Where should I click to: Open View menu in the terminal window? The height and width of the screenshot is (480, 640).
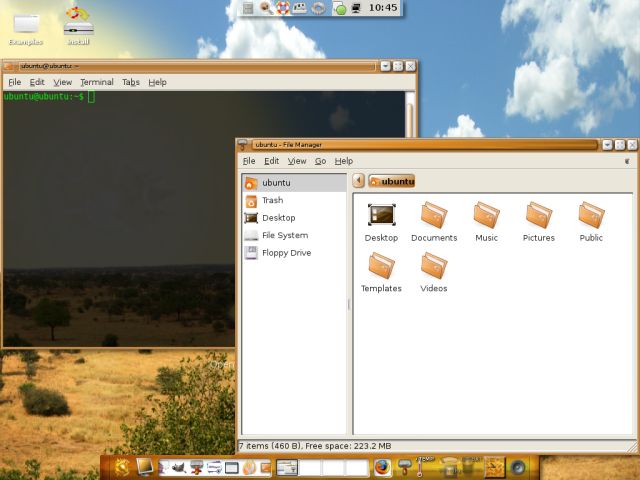coord(62,82)
